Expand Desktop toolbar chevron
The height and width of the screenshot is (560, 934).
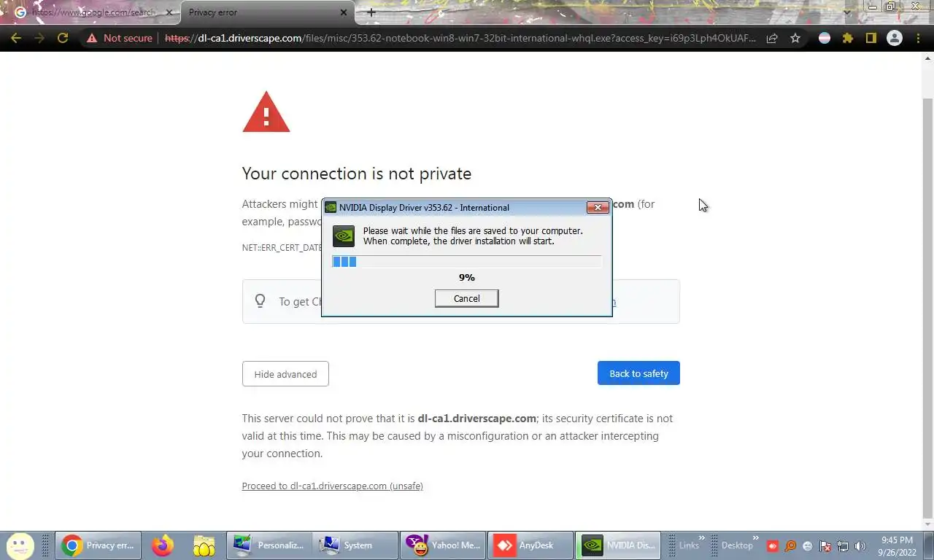click(755, 538)
